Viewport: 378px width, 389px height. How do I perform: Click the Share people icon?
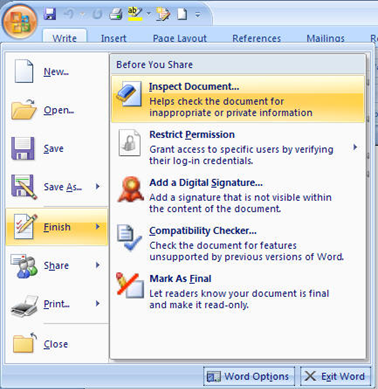pyautogui.click(x=24, y=266)
